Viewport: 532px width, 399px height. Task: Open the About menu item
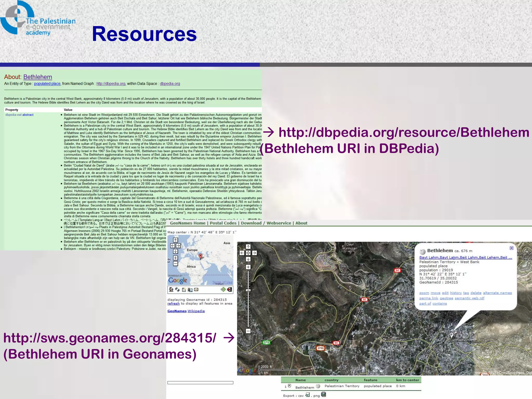pyautogui.click(x=301, y=223)
